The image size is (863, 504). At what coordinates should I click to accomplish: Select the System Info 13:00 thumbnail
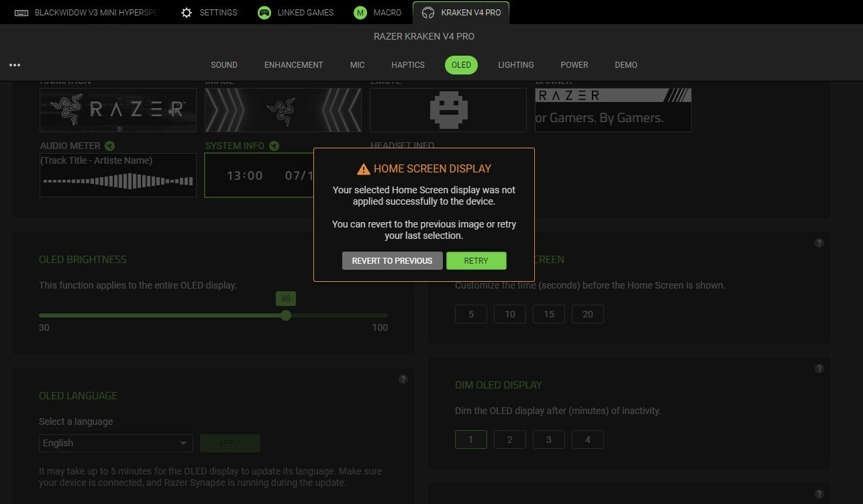pyautogui.click(x=260, y=175)
